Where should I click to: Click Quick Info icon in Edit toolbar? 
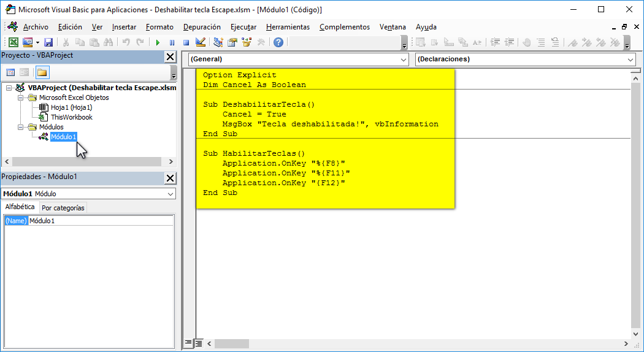(449, 42)
